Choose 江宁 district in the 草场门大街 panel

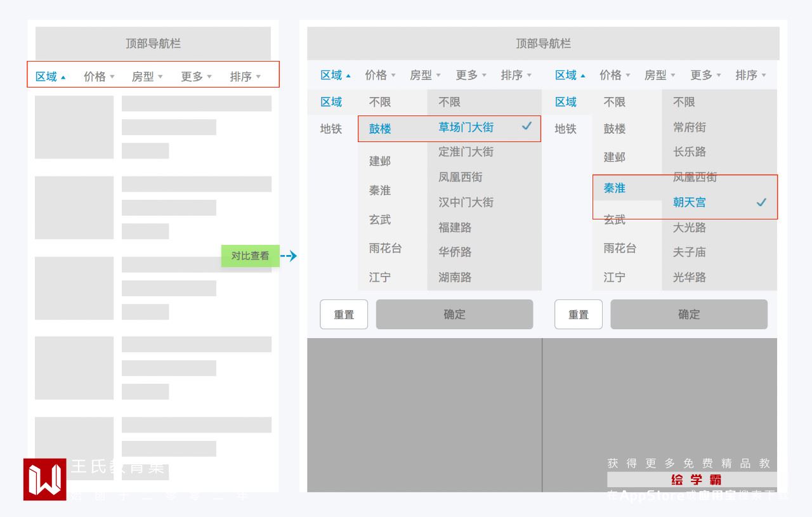tap(380, 277)
